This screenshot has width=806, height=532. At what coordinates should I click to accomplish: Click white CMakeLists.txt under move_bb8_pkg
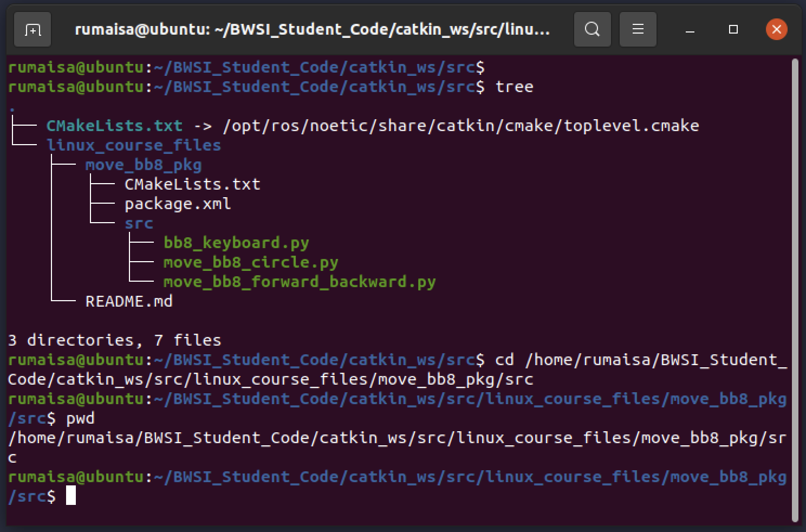point(192,184)
